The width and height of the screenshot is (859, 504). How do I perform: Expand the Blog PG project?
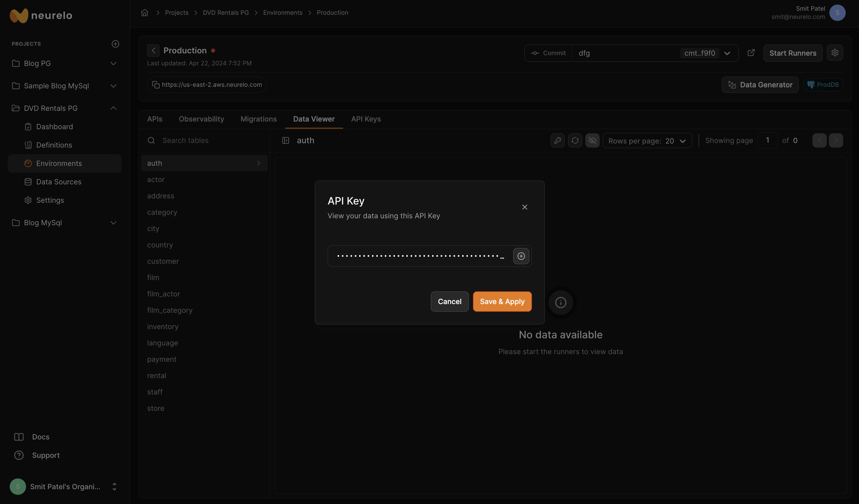point(113,63)
